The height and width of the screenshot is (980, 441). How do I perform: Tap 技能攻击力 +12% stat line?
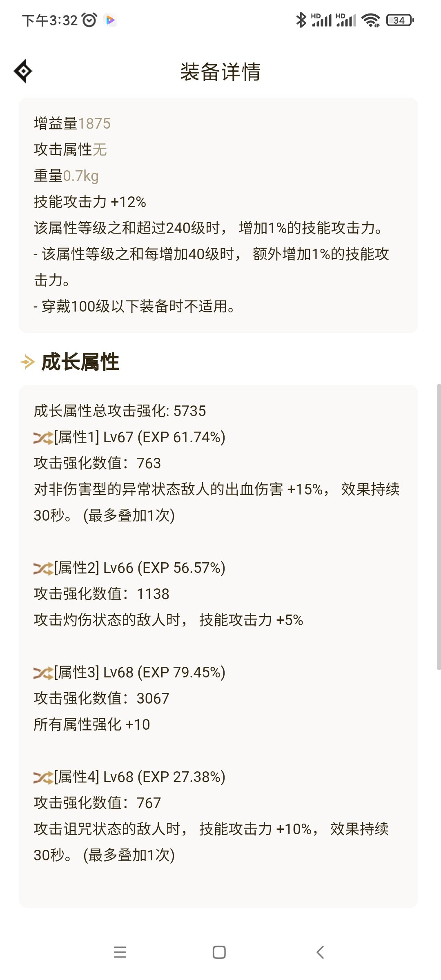[x=90, y=202]
